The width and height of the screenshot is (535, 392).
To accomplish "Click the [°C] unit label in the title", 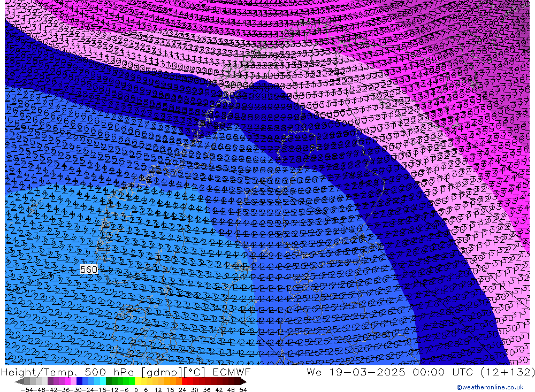I will (194, 372).
